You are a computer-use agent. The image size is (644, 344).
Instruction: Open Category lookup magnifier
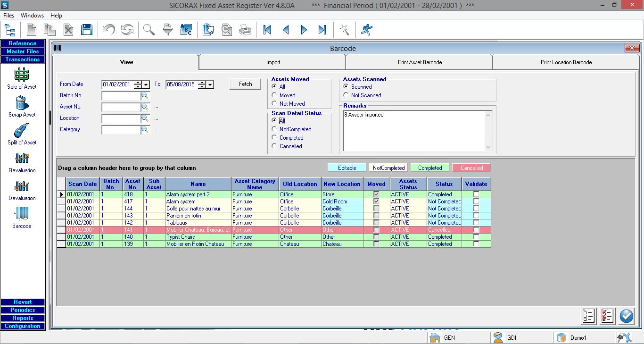coord(145,130)
